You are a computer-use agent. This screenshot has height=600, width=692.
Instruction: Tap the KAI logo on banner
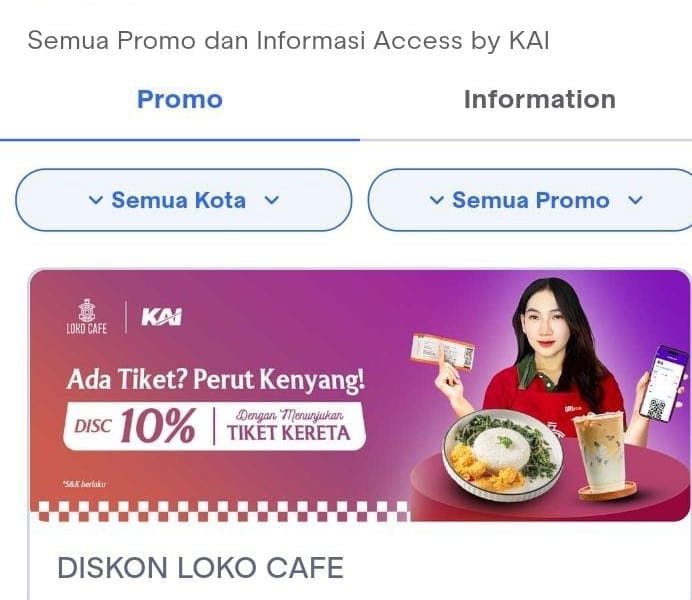(162, 317)
